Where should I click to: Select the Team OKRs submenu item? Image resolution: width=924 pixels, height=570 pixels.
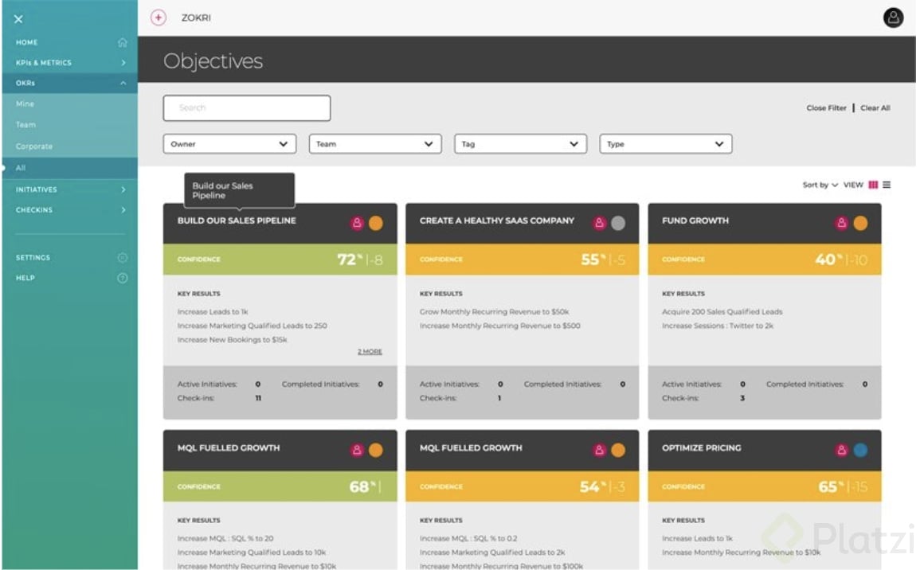pos(26,125)
